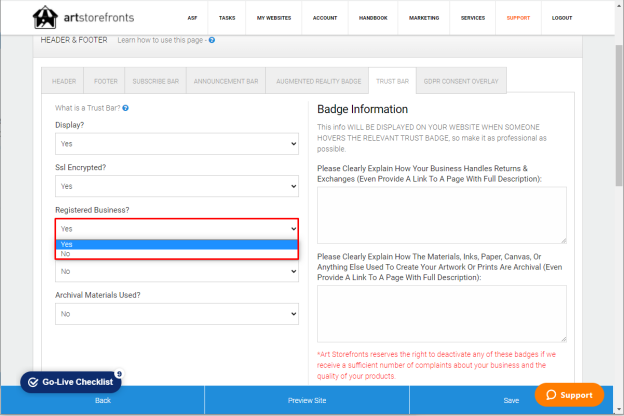The width and height of the screenshot is (624, 416).
Task: Open the Support menu item
Action: click(x=518, y=18)
